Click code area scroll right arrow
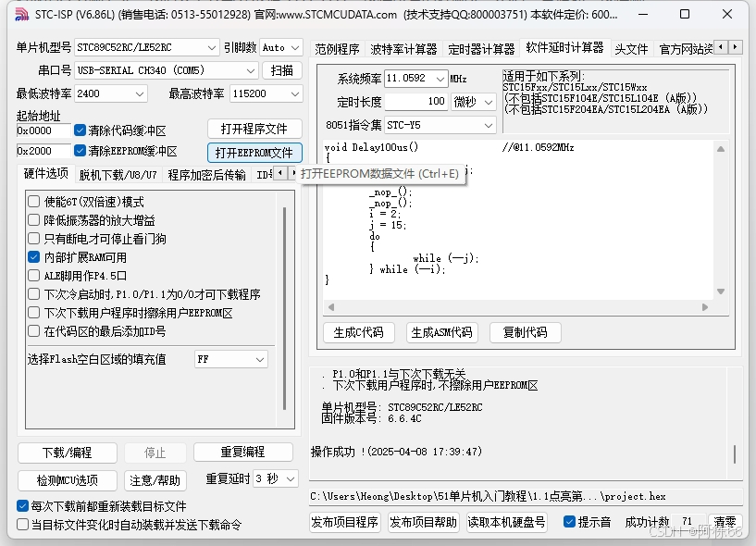 click(705, 307)
